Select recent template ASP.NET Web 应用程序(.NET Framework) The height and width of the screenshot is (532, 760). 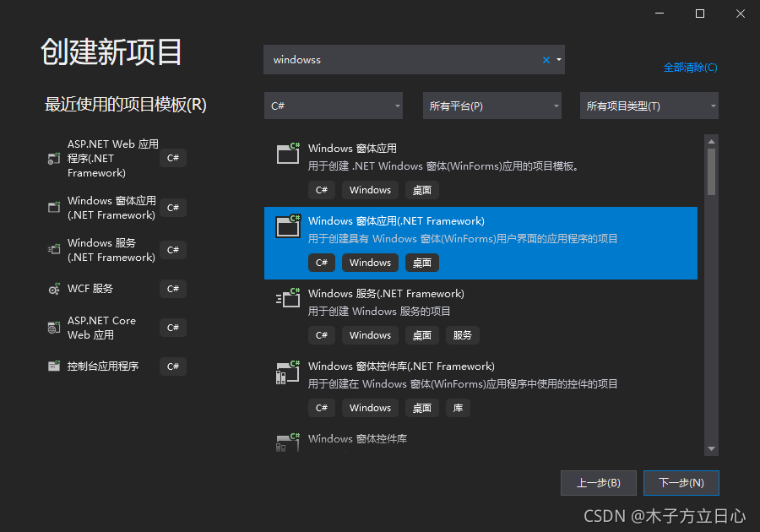point(113,159)
